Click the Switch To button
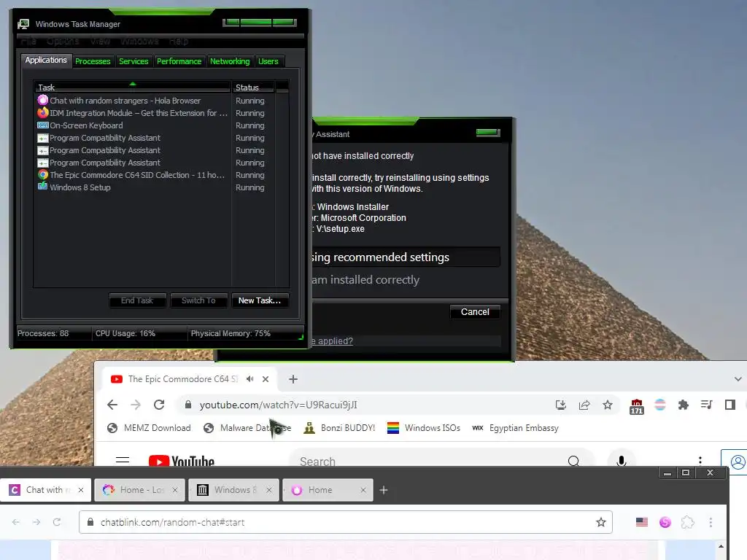The image size is (747, 560). point(198,300)
